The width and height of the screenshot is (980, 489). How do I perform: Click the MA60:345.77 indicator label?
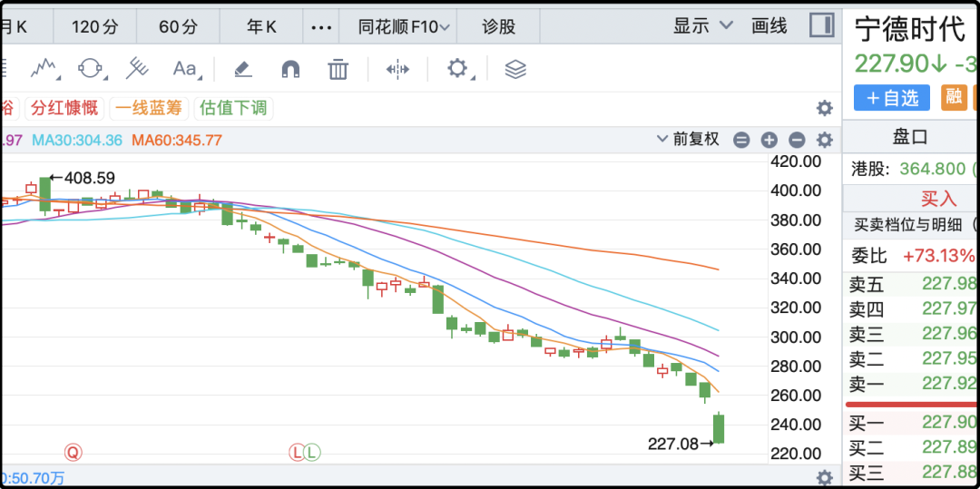(x=177, y=140)
